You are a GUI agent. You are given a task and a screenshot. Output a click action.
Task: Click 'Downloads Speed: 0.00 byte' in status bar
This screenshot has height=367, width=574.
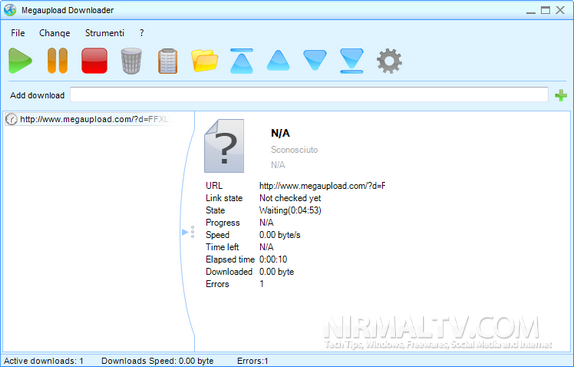[x=157, y=361]
